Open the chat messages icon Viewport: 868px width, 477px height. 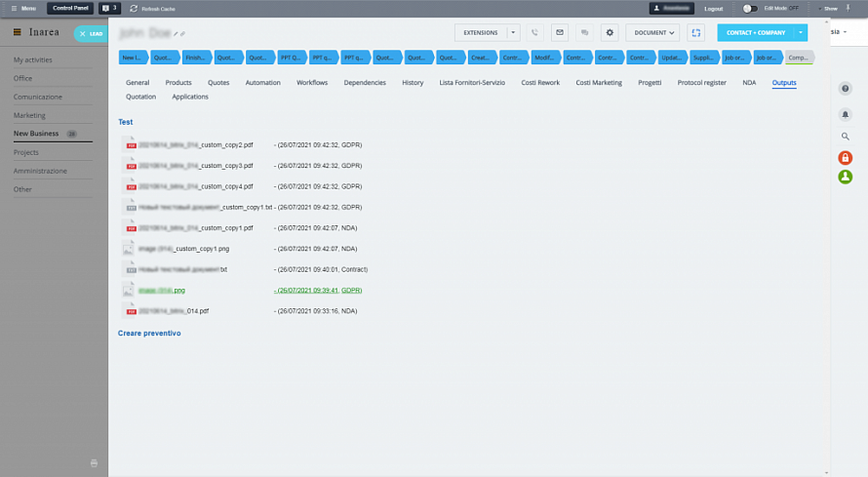[584, 32]
